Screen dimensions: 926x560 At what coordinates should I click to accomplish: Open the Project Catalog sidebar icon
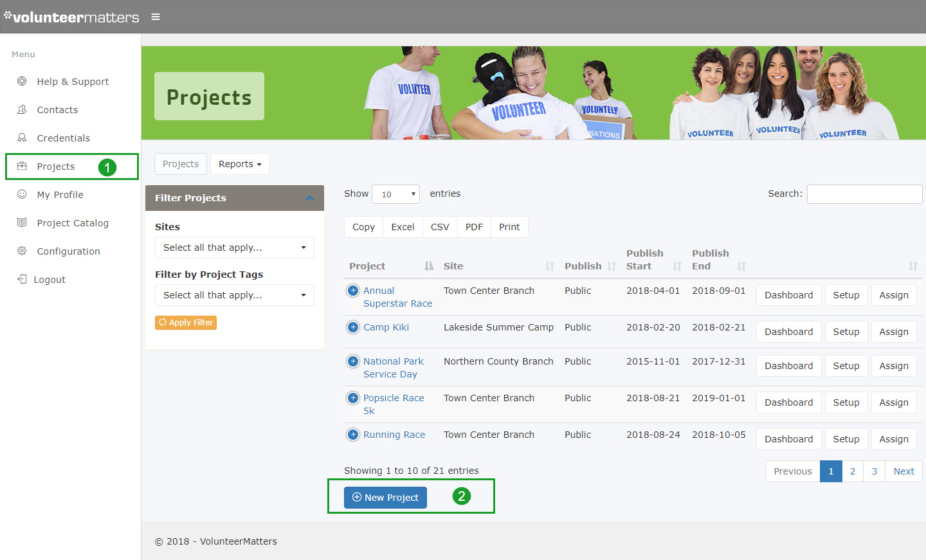[21, 222]
